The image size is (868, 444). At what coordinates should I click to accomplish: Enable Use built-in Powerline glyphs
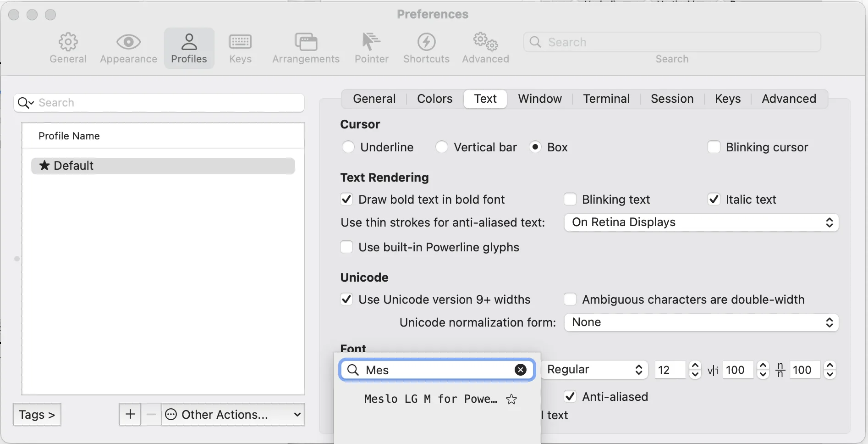pyautogui.click(x=346, y=247)
